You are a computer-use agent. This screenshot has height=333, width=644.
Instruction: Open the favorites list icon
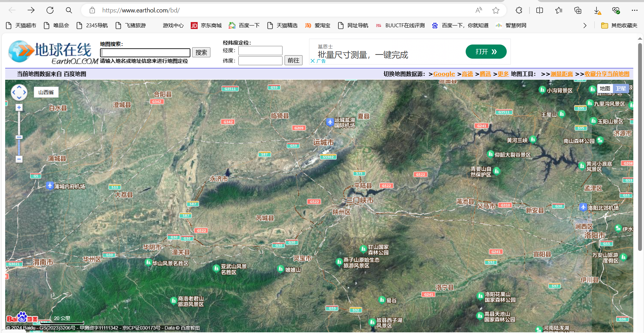tap(559, 10)
